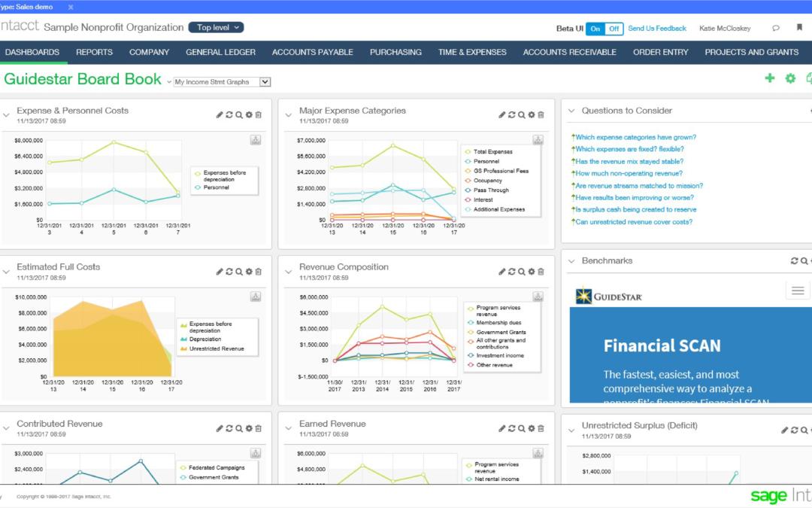The image size is (812, 508).
Task: Enable Beta UI by clicking On
Action: 595,28
